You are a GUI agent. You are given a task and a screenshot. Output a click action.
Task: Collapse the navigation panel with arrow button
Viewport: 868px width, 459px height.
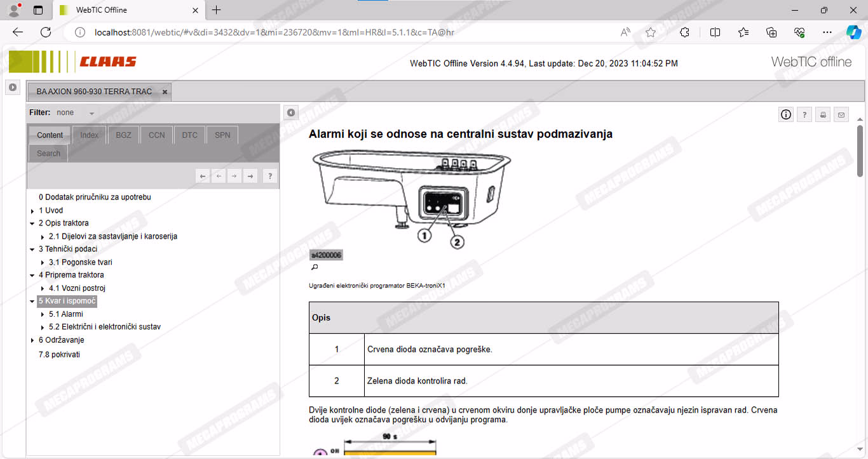click(x=291, y=112)
